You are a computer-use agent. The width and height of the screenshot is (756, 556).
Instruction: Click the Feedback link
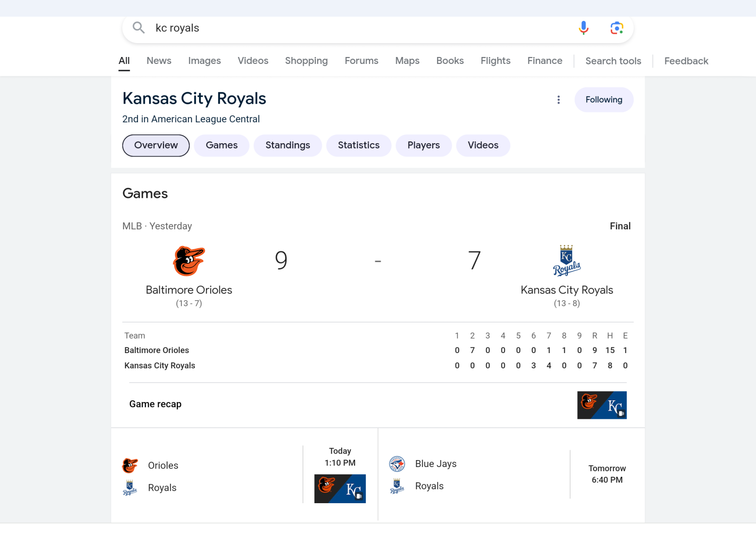pos(686,61)
